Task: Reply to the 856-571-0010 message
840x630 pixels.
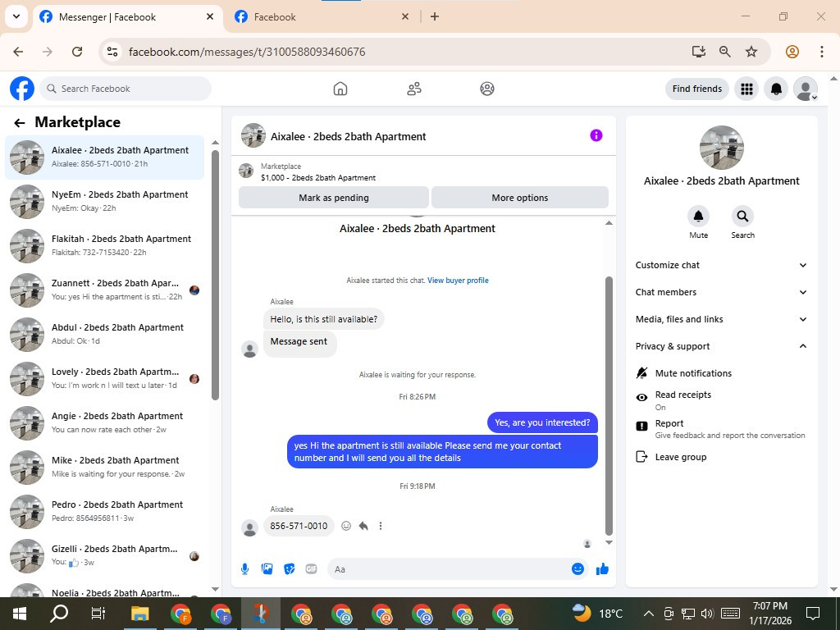Action: pos(363,526)
